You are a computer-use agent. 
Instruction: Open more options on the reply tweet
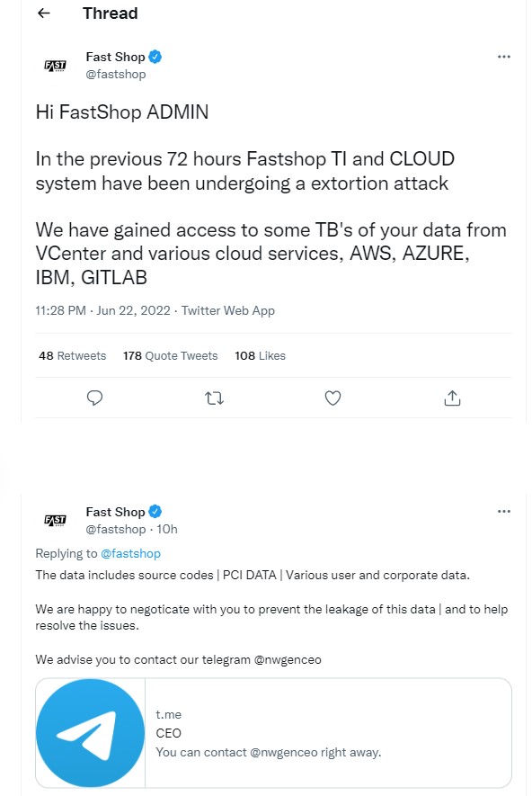[503, 511]
